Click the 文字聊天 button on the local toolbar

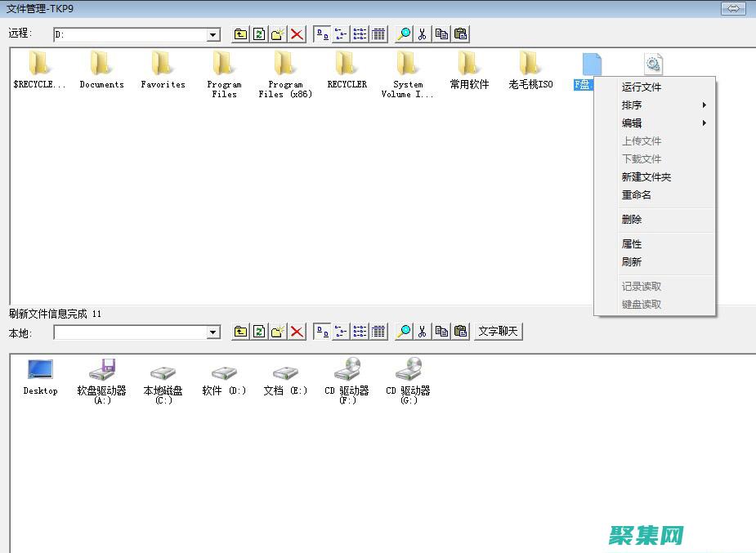(498, 331)
